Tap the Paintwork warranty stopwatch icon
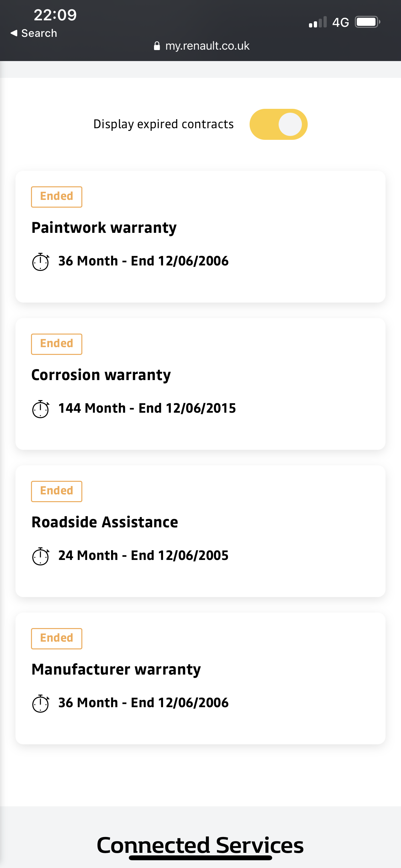Viewport: 401px width, 868px height. click(x=40, y=262)
